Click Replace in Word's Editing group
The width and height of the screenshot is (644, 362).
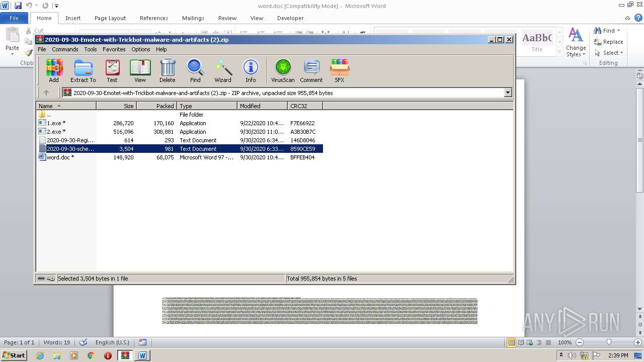point(608,42)
